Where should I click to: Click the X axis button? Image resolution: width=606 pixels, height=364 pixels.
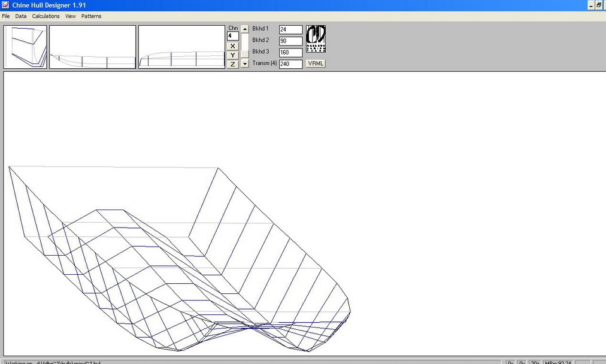point(232,46)
